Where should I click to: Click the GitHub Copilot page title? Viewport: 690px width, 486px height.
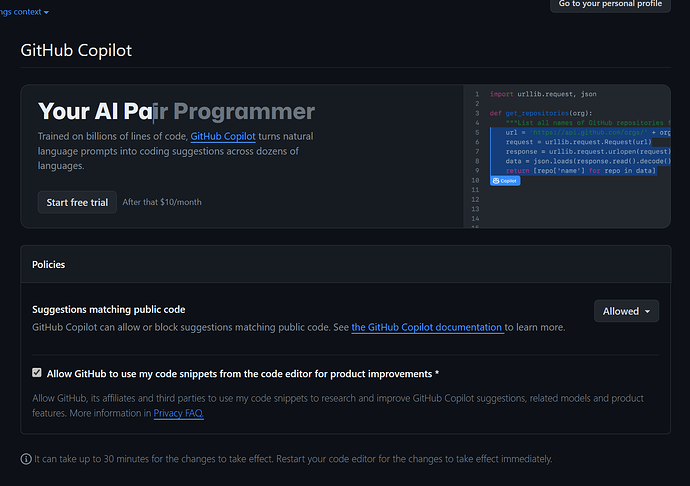(76, 50)
